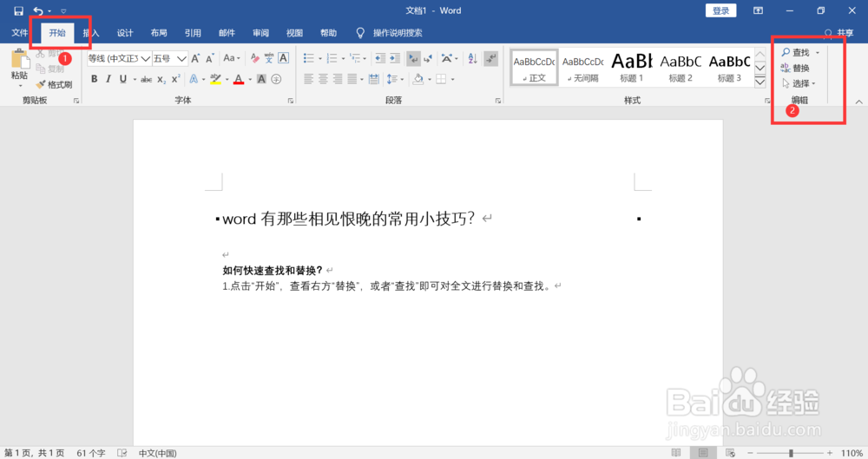Screen dimensions: 868x459
Task: Expand the styles gallery More arrow
Action: point(760,82)
